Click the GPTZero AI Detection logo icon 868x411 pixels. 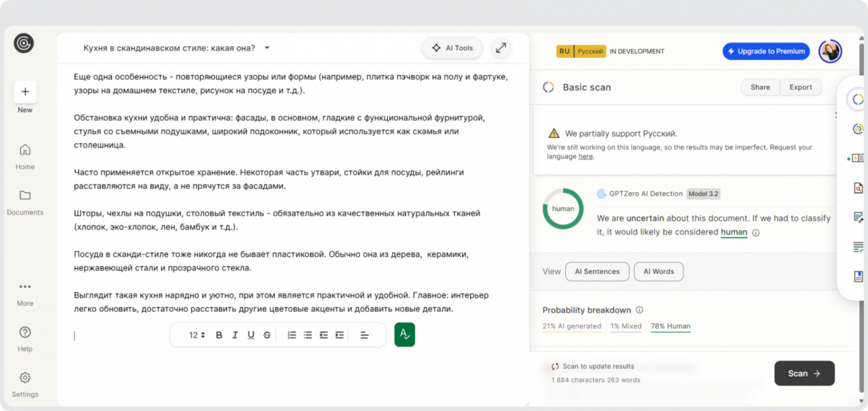click(x=602, y=194)
